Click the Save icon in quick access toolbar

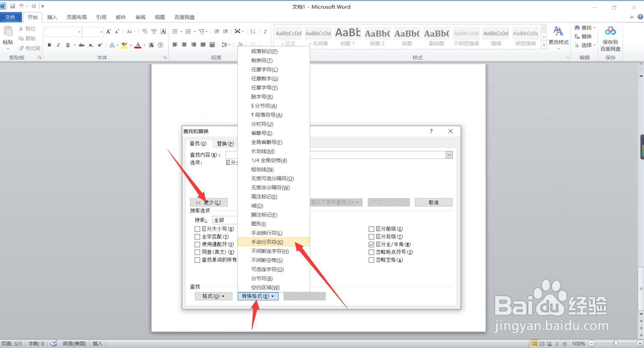[13, 6]
